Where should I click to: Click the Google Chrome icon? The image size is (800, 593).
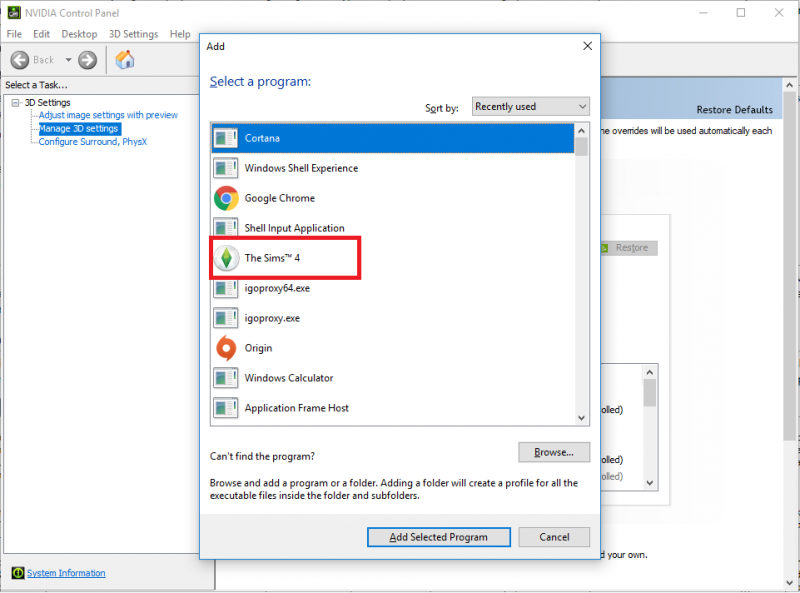(227, 198)
